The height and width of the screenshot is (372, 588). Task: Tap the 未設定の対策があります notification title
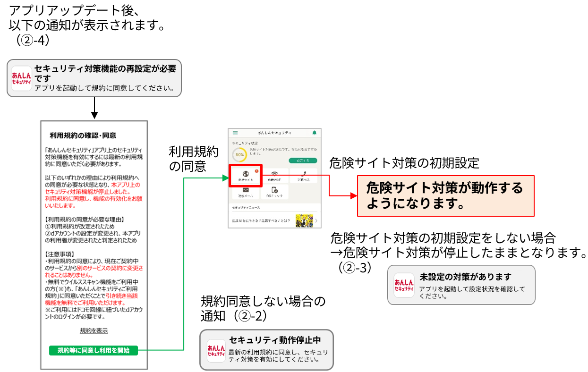pyautogui.click(x=466, y=277)
